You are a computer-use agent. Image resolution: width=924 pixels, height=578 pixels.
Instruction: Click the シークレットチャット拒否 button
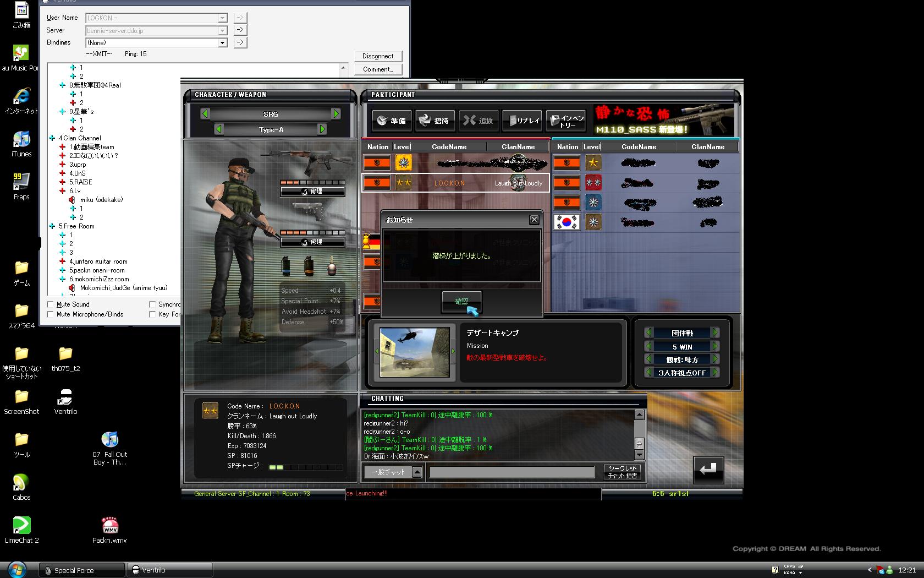click(622, 472)
